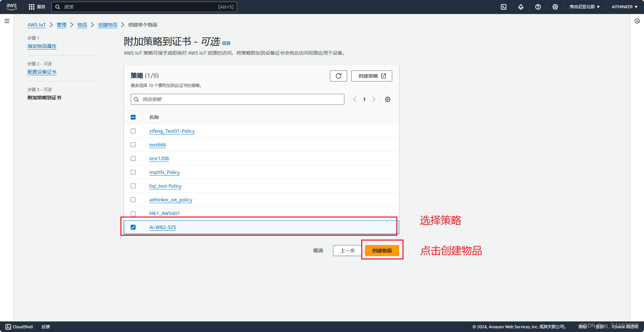This screenshot has width=644, height=332.
Task: Open the aithinker_iot_policy link
Action: tap(171, 200)
